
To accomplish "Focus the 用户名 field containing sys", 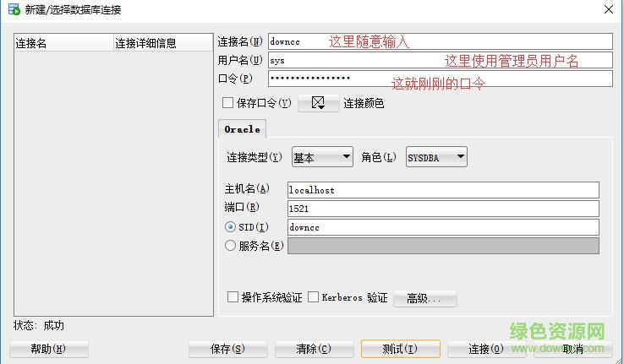I will coord(441,61).
